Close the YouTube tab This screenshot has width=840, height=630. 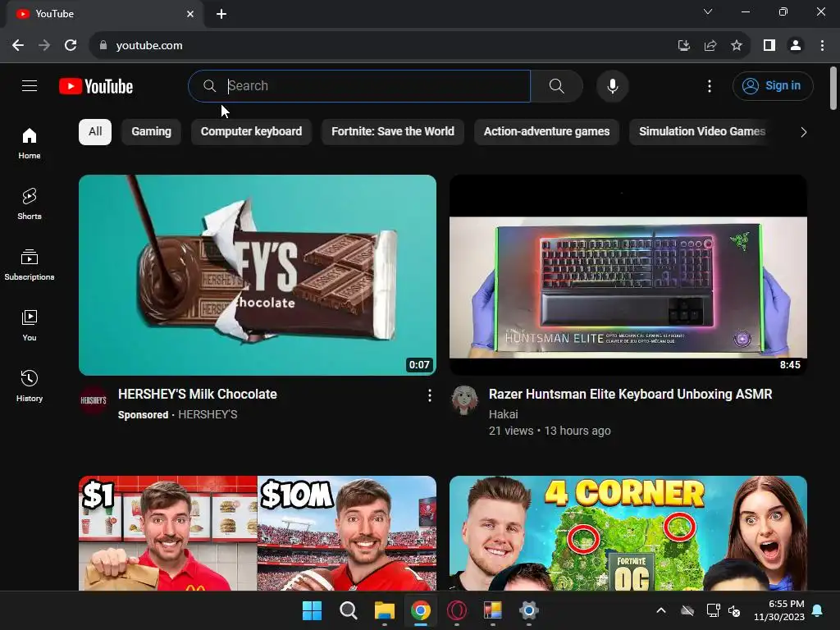[190, 14]
